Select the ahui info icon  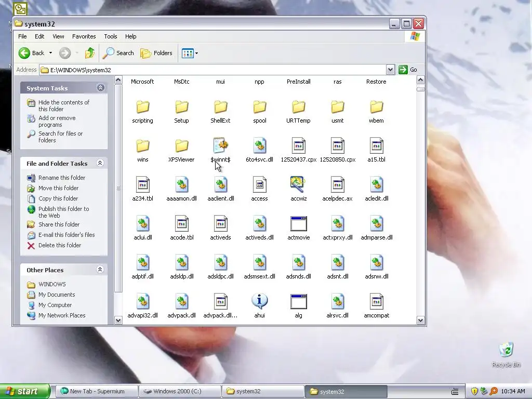260,301
